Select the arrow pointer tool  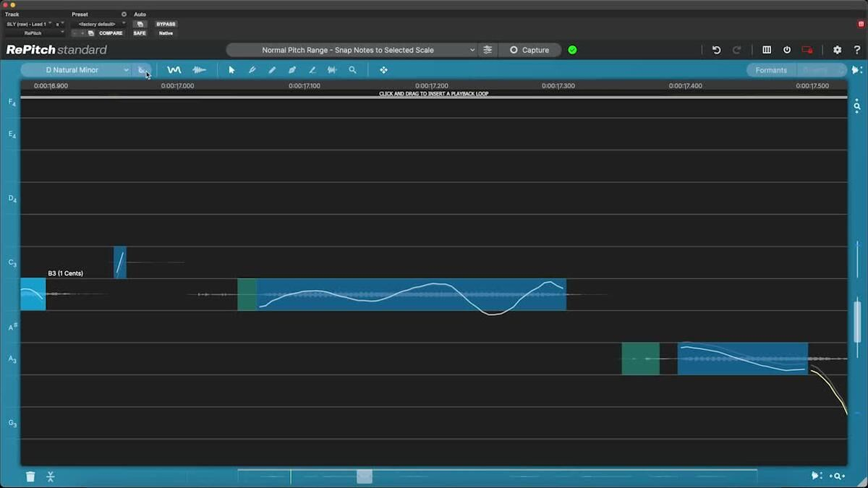click(231, 70)
